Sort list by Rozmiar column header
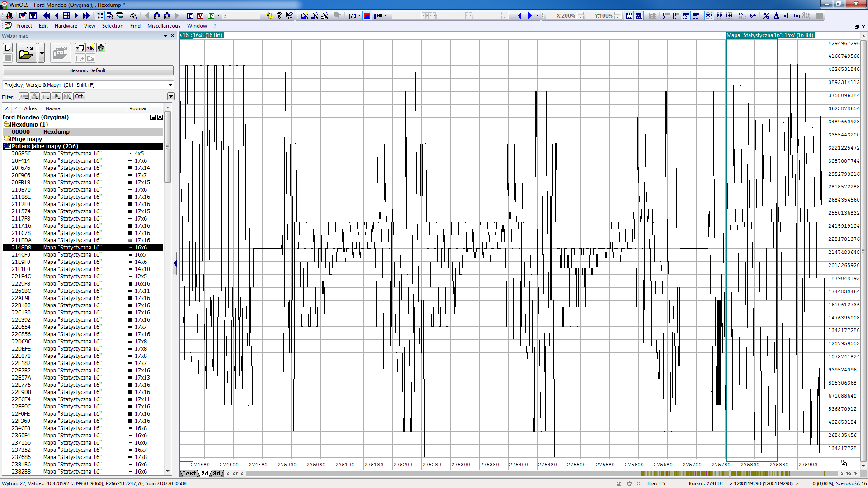Image resolution: width=868 pixels, height=488 pixels. click(x=138, y=108)
